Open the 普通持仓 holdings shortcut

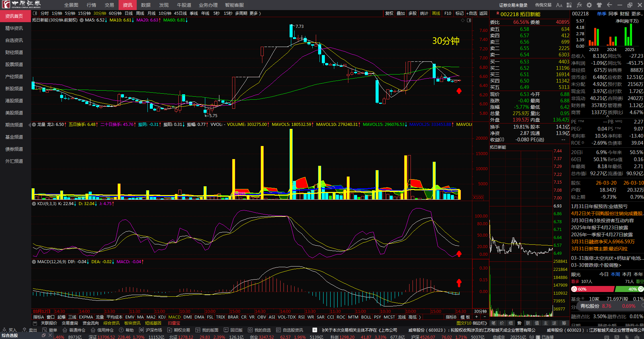pos(74,330)
